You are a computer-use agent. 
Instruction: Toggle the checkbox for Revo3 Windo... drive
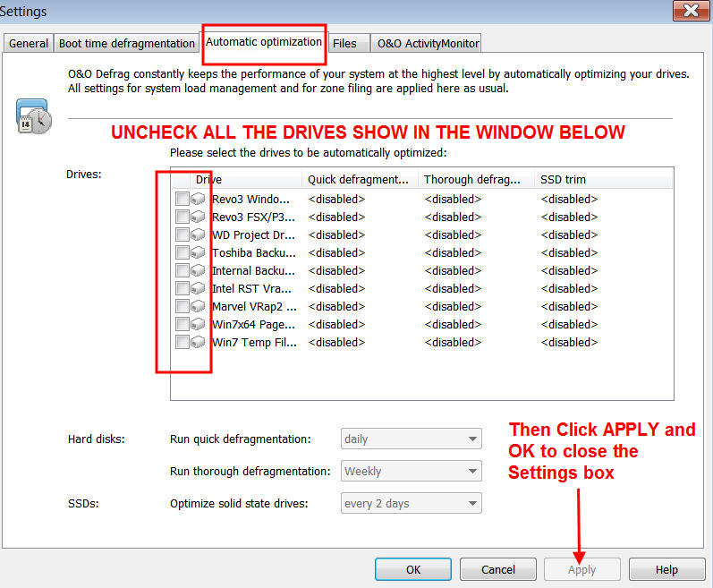click(x=182, y=199)
